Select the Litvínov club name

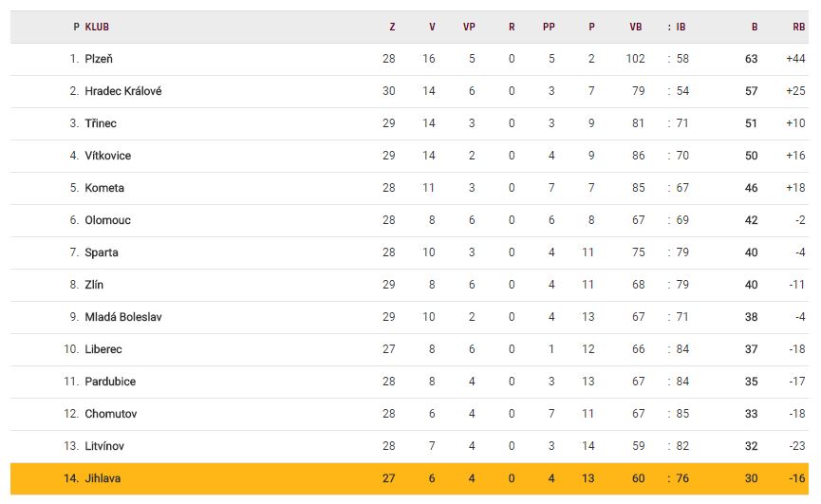[104, 446]
